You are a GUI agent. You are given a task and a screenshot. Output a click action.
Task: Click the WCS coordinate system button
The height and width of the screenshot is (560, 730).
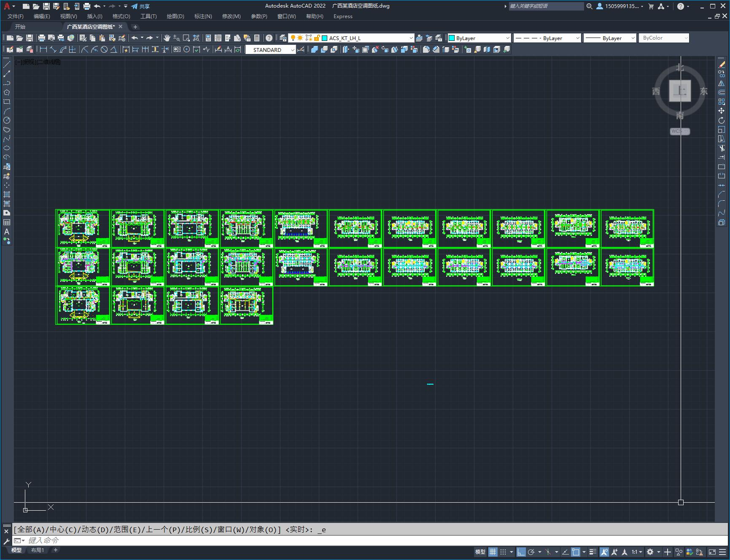[x=680, y=131]
